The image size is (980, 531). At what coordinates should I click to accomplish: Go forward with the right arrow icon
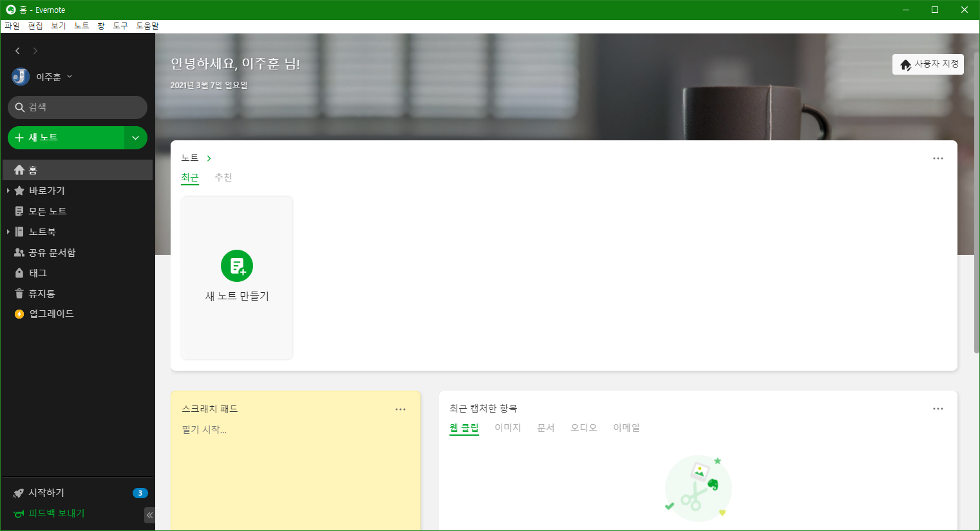click(x=35, y=51)
